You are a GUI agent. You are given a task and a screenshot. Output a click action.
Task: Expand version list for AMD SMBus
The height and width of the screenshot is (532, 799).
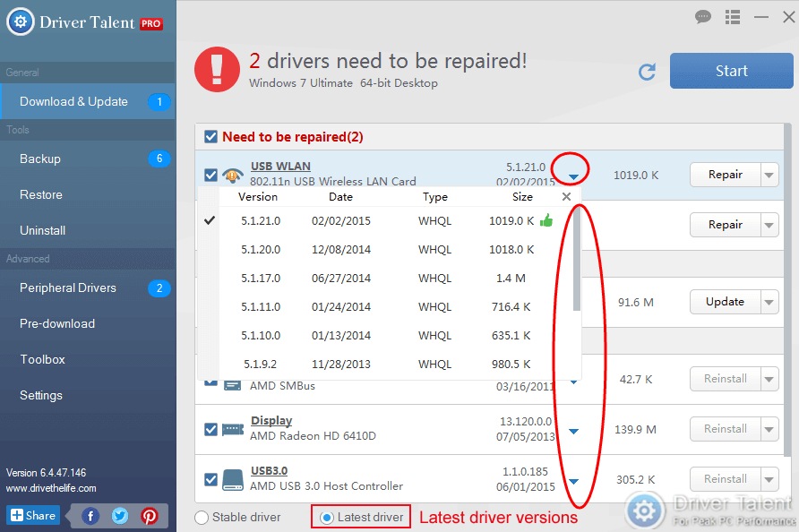tap(573, 382)
